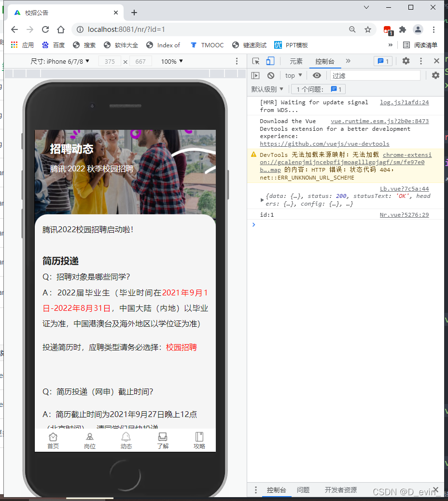Select the 控制台 drawer tab

pyautogui.click(x=277, y=490)
